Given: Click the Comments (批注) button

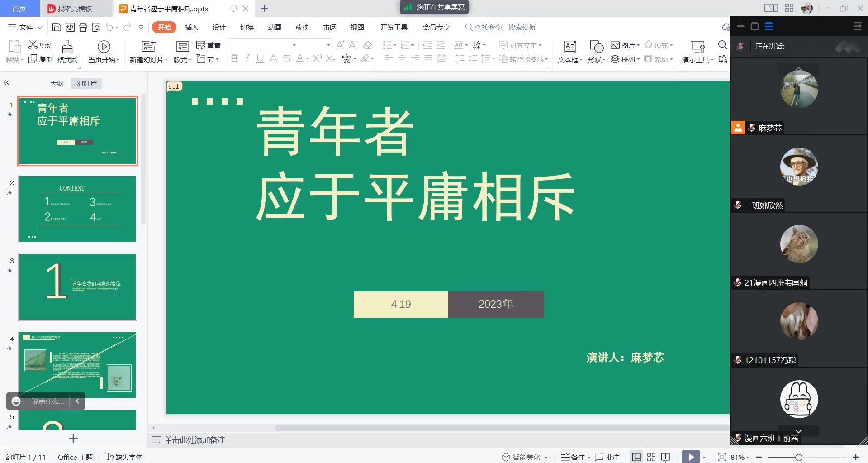Looking at the screenshot, I should pos(607,457).
